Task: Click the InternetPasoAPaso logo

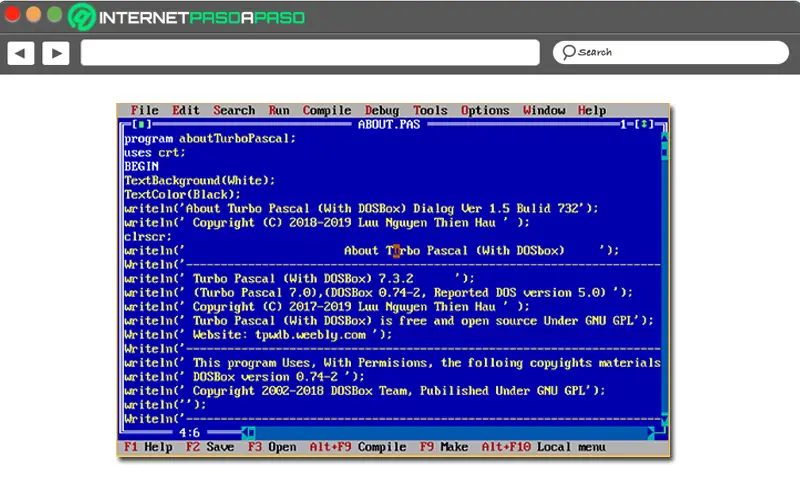Action: [x=187, y=17]
